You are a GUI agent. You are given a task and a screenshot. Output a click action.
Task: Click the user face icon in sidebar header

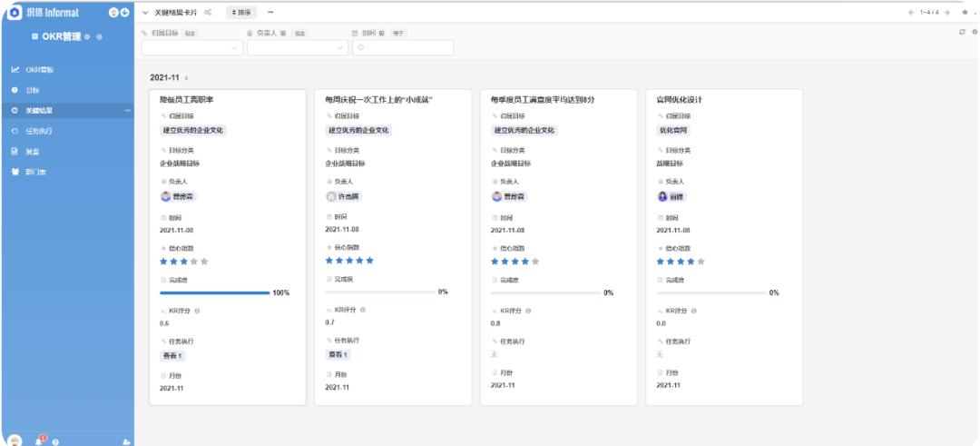(113, 12)
